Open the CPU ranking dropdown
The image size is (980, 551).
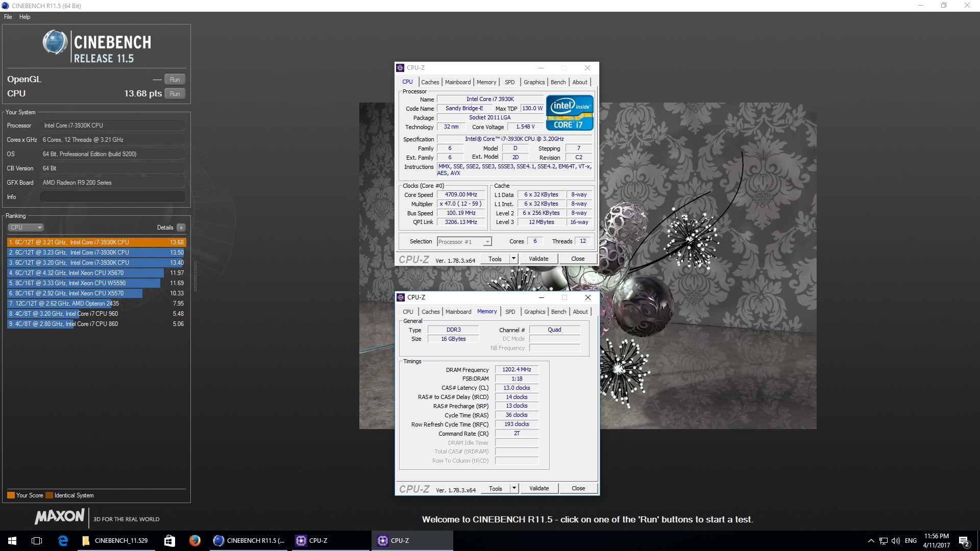[26, 228]
